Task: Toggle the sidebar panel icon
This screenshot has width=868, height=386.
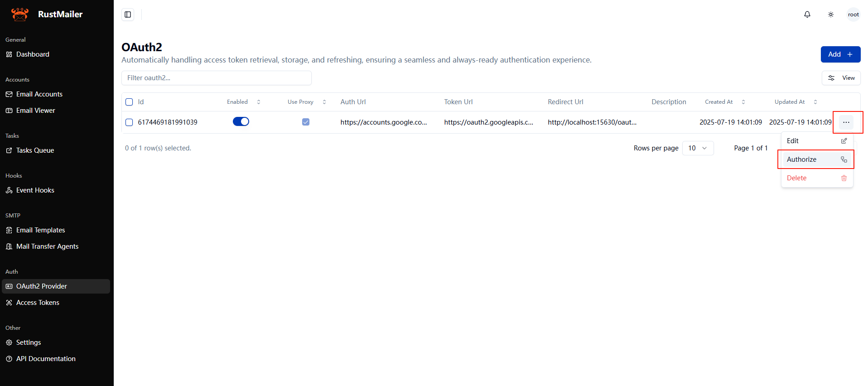Action: pyautogui.click(x=128, y=14)
